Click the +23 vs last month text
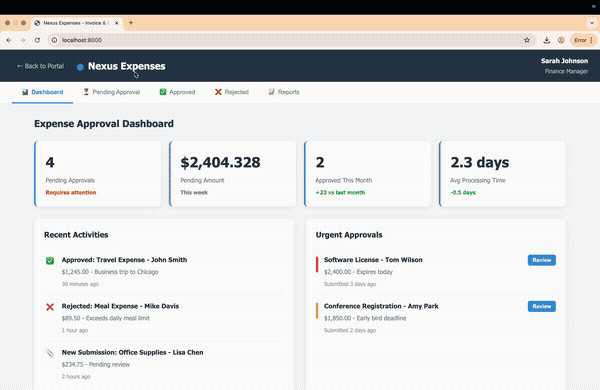 click(340, 193)
